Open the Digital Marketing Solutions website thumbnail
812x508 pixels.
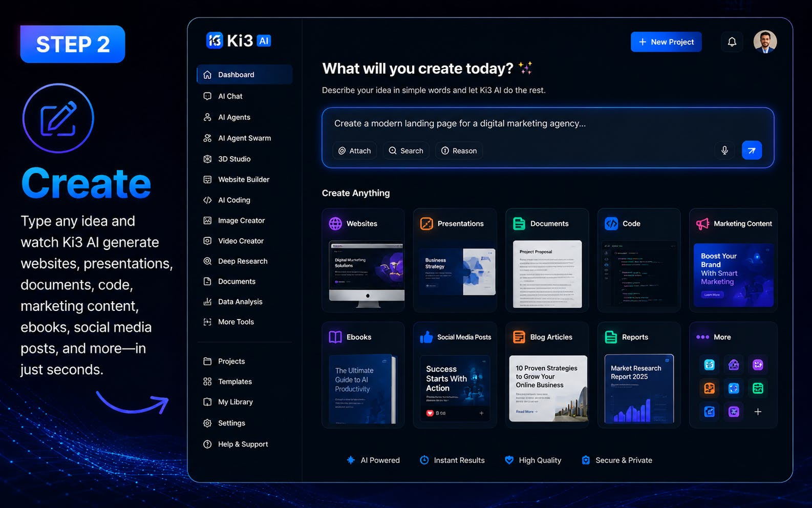click(366, 274)
